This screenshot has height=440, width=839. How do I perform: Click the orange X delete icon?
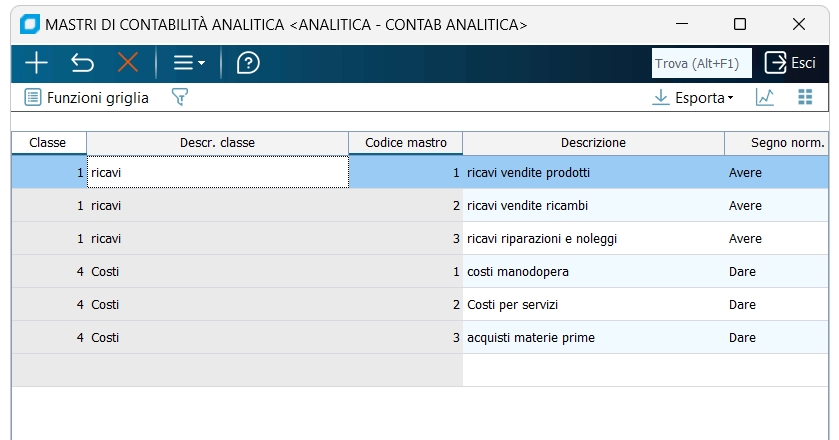(x=128, y=63)
